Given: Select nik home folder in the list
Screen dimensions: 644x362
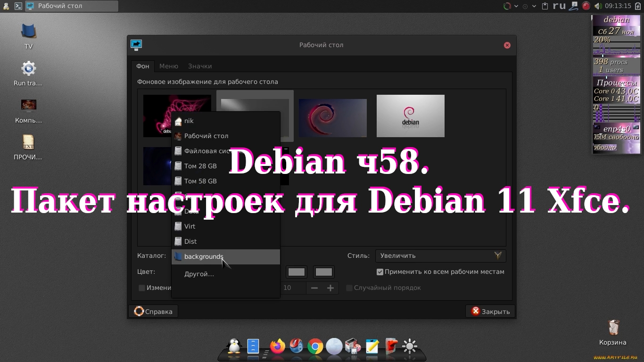Looking at the screenshot, I should click(x=226, y=121).
